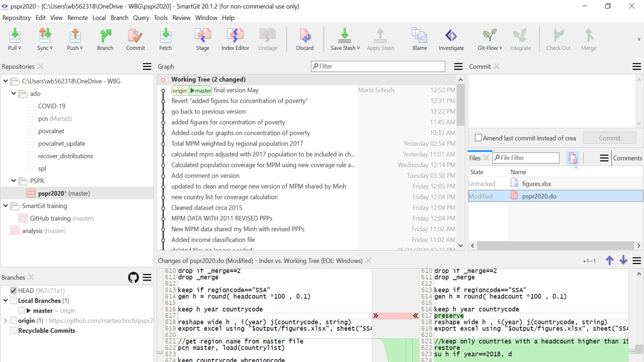Uncheck the HEAD (967c71a1) checkbox
Screen dimensions: 644x362
14,291
